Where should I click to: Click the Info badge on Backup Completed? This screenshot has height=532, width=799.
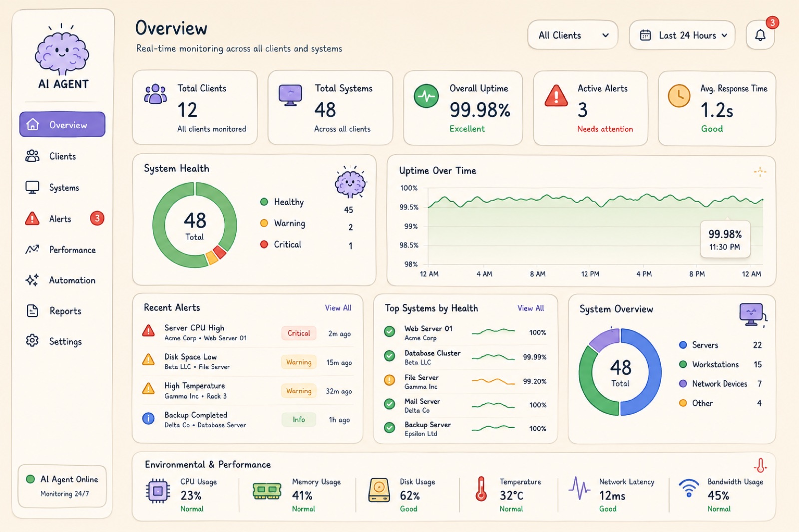point(299,420)
